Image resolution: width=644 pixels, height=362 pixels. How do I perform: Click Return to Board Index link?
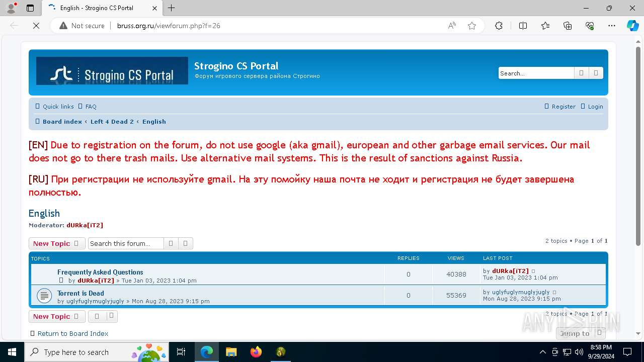(73, 333)
